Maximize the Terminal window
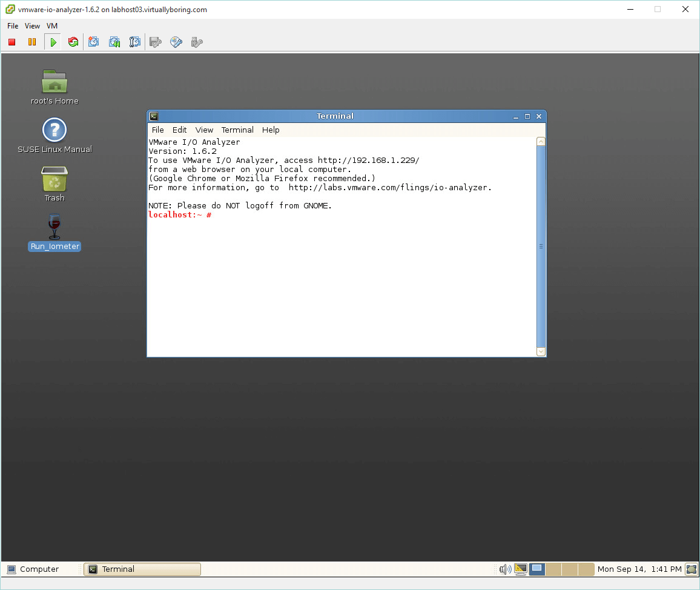The width and height of the screenshot is (700, 590). coord(527,116)
